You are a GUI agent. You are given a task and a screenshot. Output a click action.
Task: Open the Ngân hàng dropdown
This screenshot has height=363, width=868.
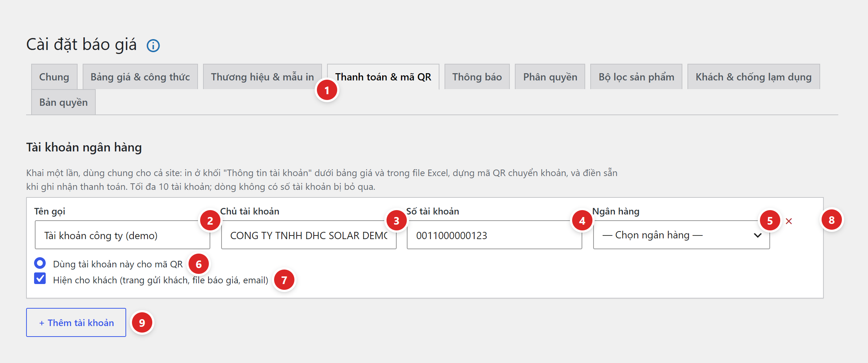tap(681, 235)
